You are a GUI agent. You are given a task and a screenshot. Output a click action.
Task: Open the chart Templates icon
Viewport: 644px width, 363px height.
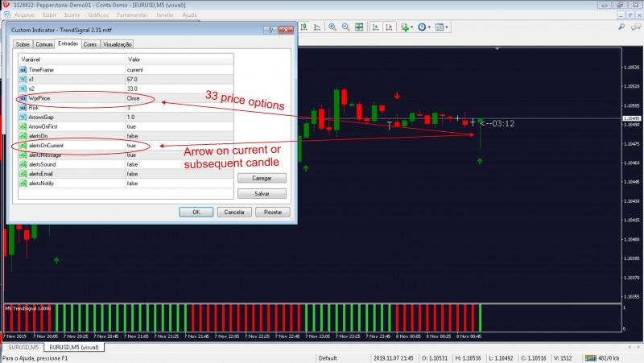[x=439, y=27]
